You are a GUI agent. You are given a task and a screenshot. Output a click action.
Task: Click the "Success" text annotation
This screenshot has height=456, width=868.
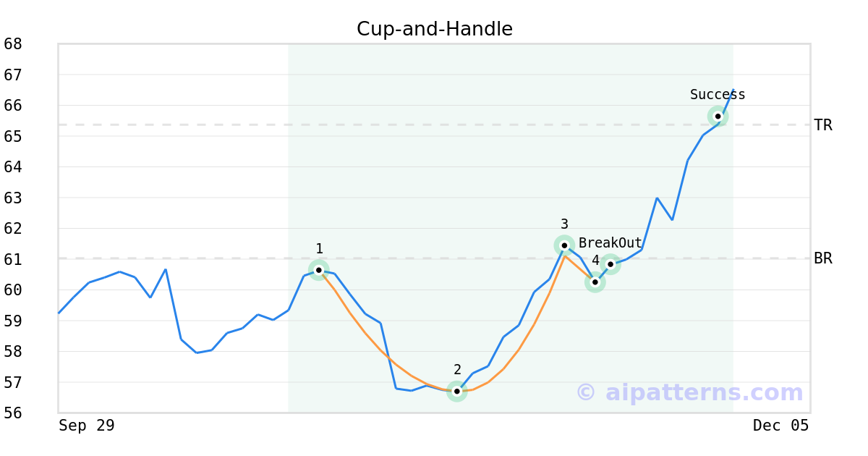(x=718, y=95)
